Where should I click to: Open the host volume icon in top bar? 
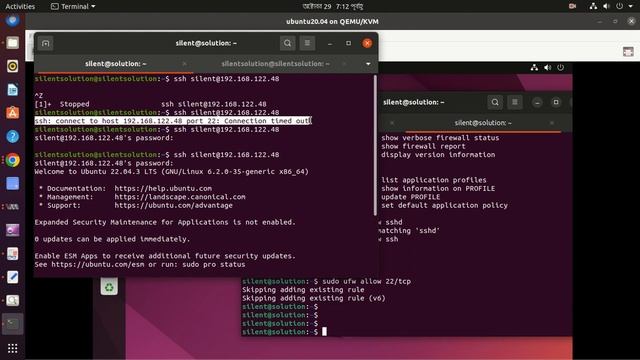pyautogui.click(x=607, y=6)
